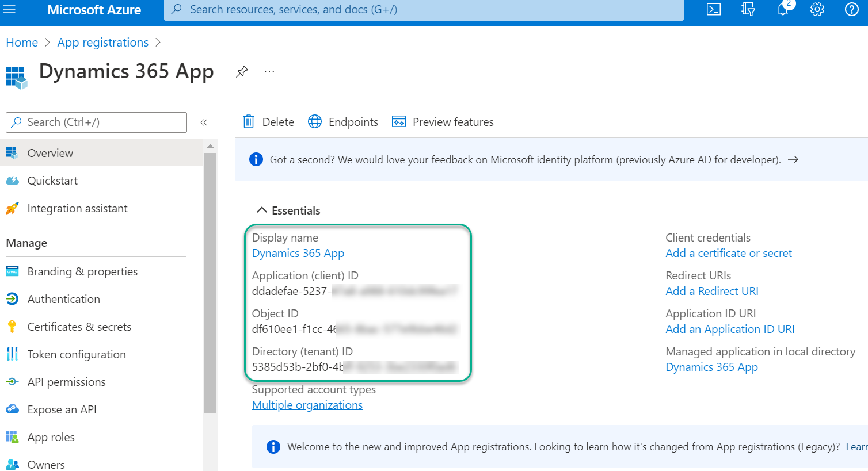Open Endpoints using the globe icon

pyautogui.click(x=315, y=121)
